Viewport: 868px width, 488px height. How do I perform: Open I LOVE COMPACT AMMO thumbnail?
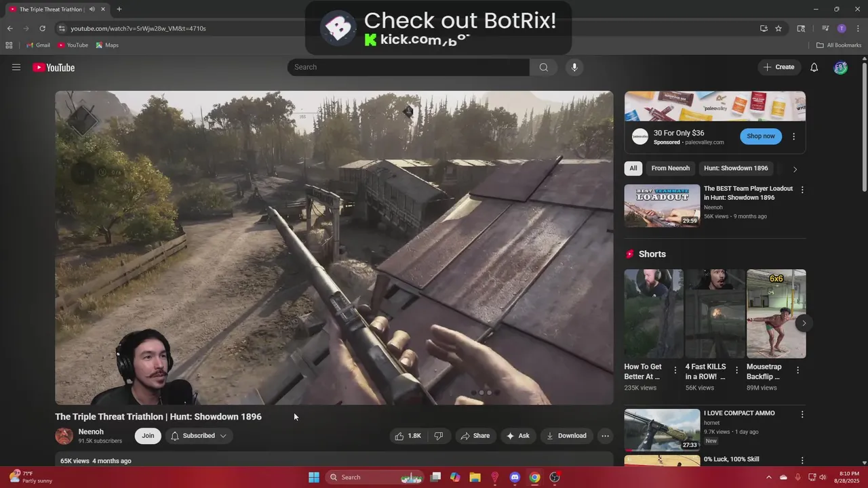(662, 430)
